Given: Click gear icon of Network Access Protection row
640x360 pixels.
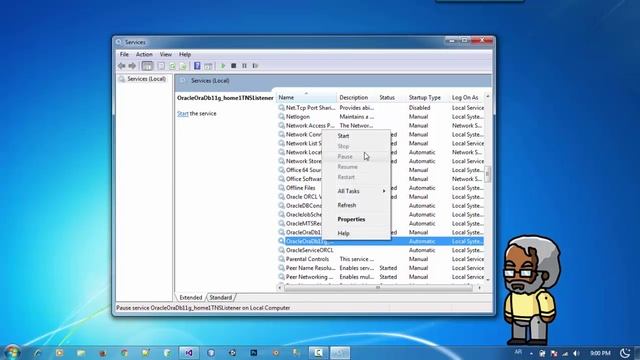Looking at the screenshot, I should (282, 126).
